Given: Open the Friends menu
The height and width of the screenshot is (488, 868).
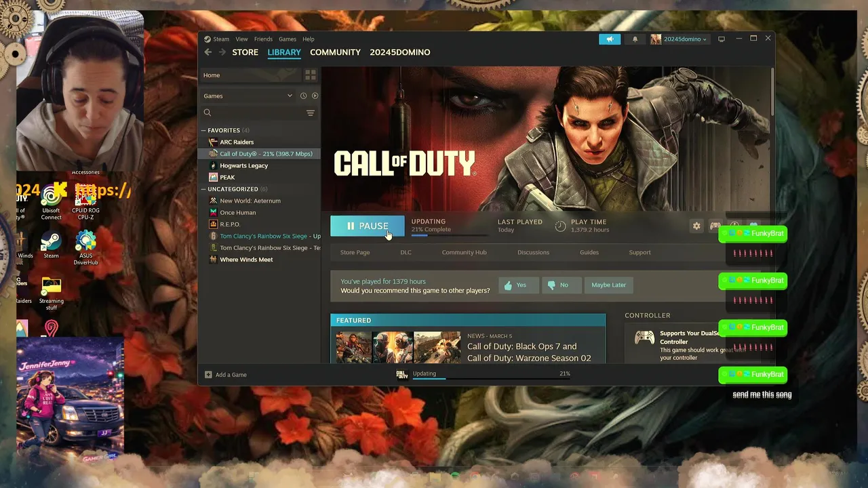Looking at the screenshot, I should pos(263,39).
